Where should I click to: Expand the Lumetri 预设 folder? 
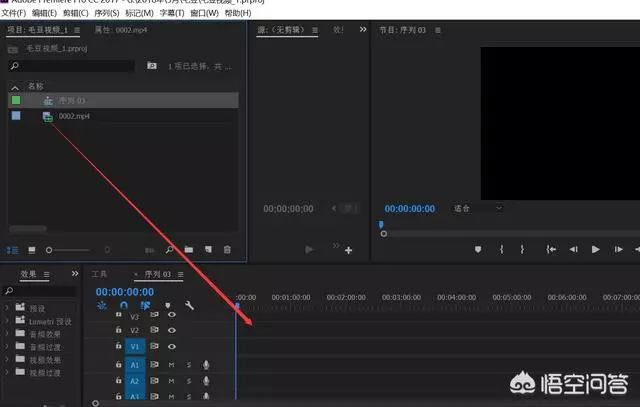(6, 320)
